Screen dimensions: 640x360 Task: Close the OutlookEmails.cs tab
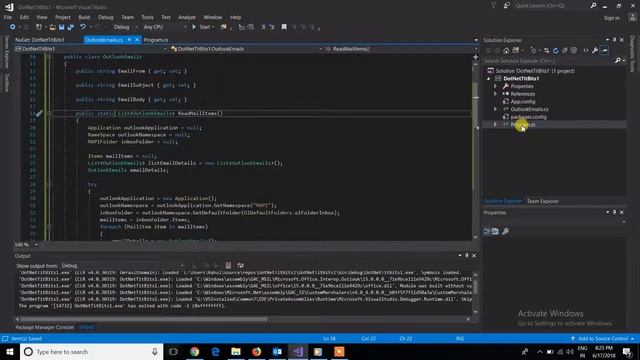point(137,40)
